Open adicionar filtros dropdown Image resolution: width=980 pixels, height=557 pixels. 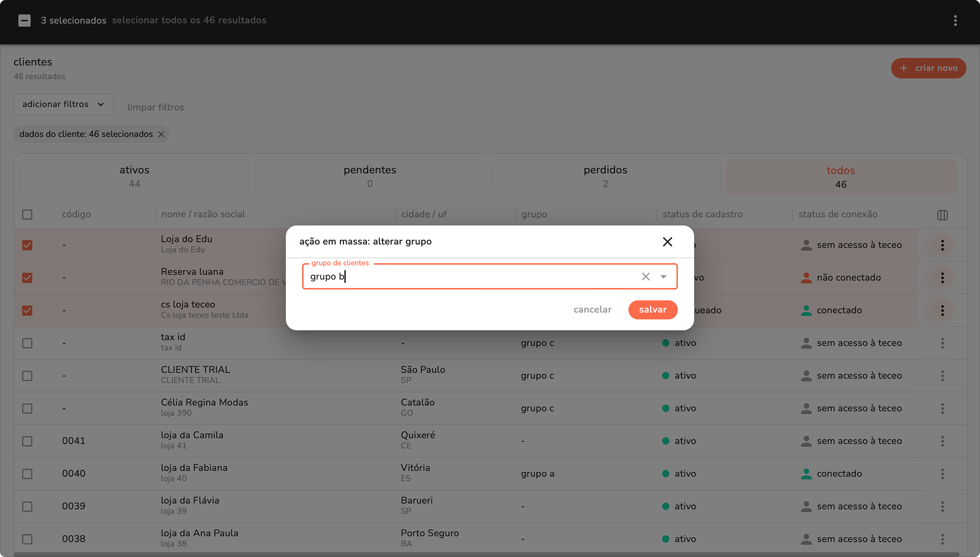(x=64, y=104)
